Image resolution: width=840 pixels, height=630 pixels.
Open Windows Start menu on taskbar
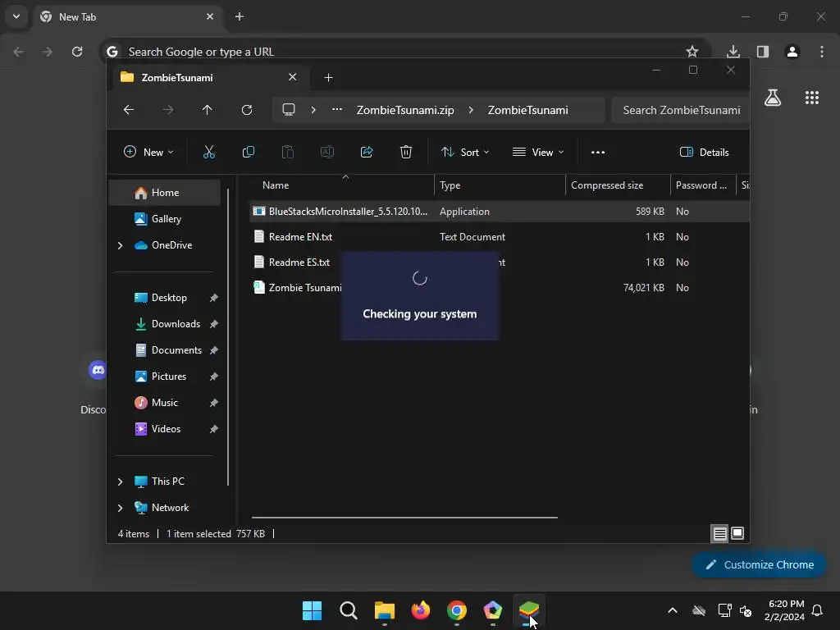point(312,610)
